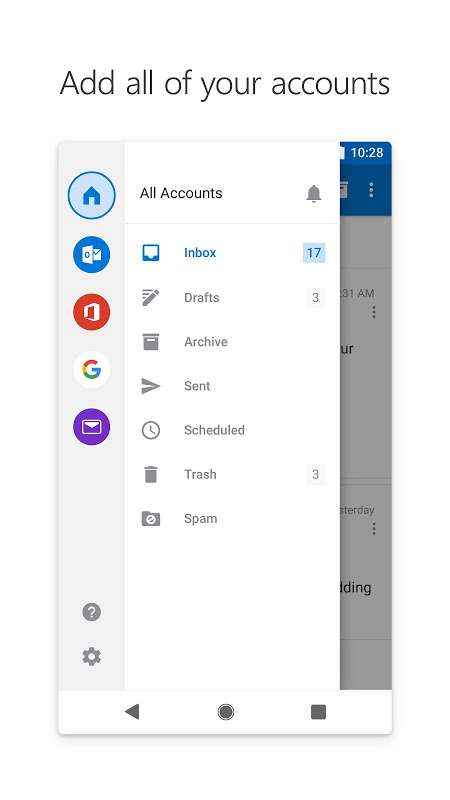
Task: Click the Inbox tray icon
Action: 151,253
